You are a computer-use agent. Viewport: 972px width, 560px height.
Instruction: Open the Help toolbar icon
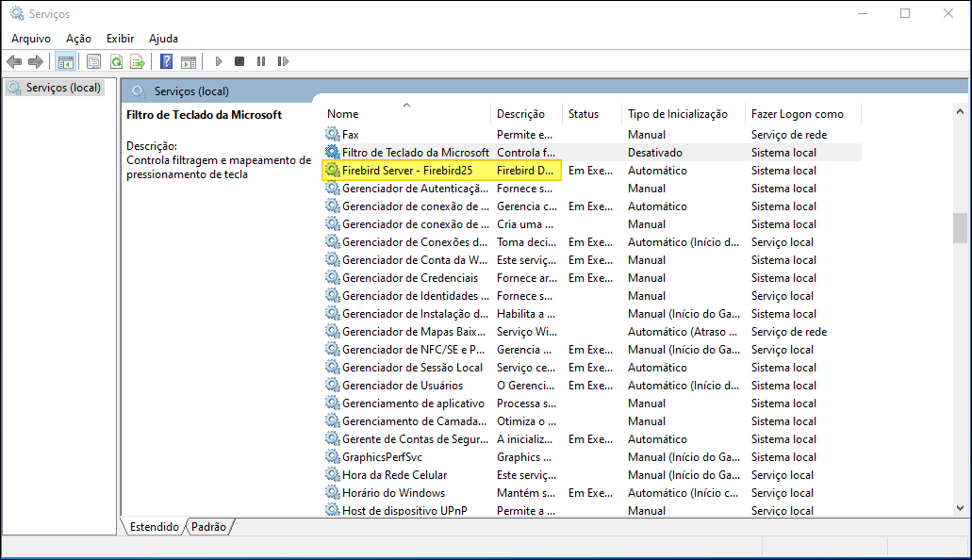[166, 61]
